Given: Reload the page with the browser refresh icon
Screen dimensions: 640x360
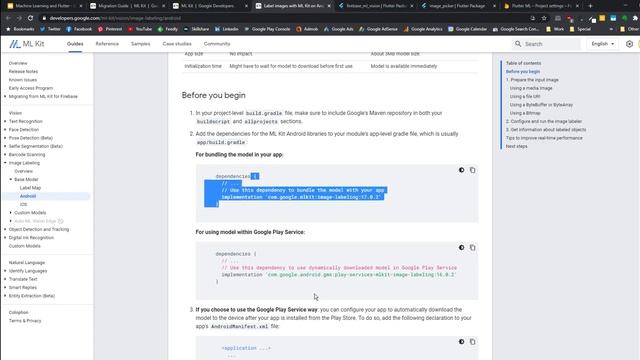Looking at the screenshot, I should tap(30, 18).
